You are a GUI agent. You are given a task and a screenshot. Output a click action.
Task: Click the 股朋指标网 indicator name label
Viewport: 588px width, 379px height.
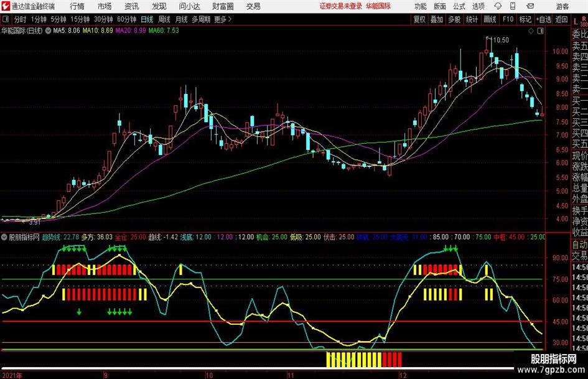pos(24,237)
